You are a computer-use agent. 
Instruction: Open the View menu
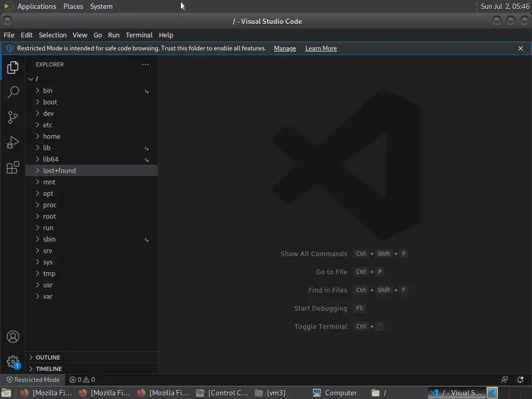point(79,35)
